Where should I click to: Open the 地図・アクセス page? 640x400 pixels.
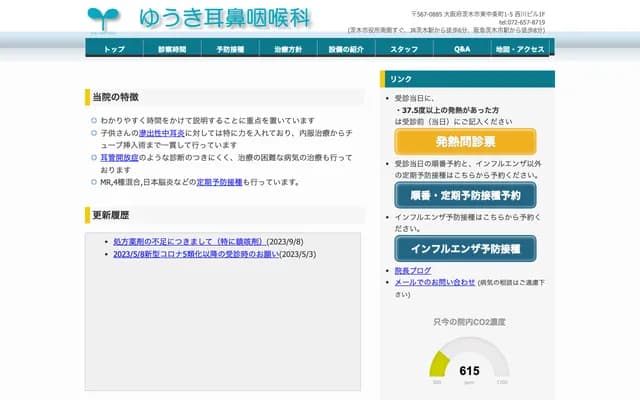[520, 48]
